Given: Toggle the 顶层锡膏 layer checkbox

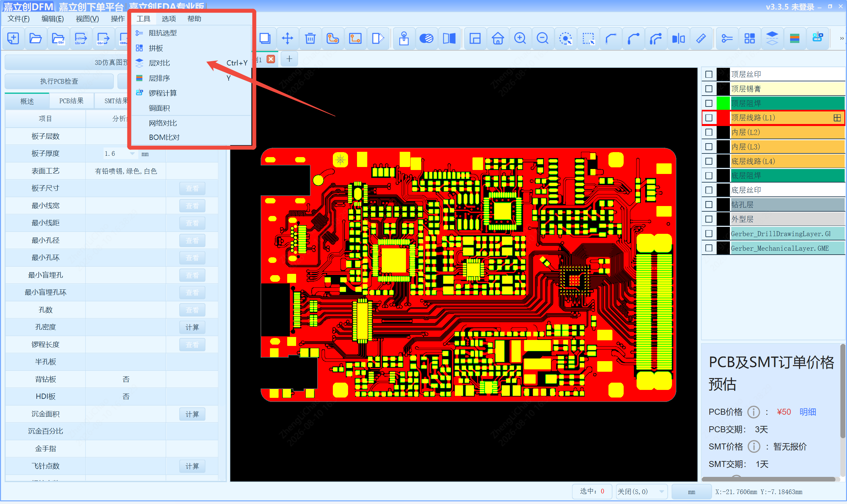Looking at the screenshot, I should coord(709,89).
